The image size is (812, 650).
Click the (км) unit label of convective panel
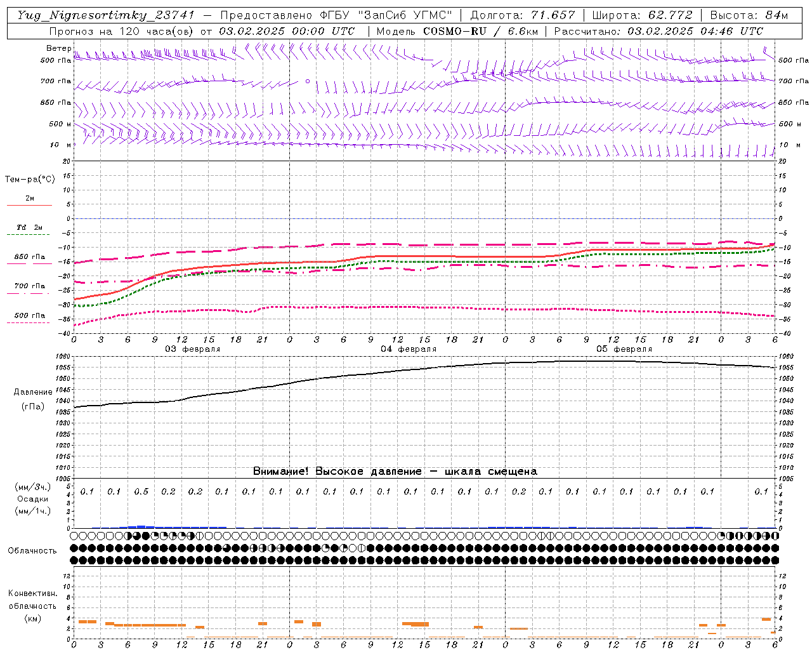click(x=32, y=619)
